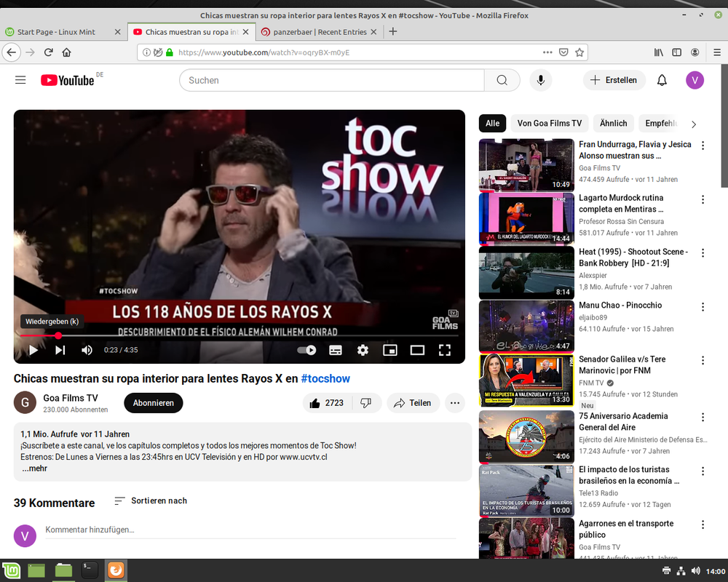The height and width of the screenshot is (582, 728).
Task: Go back in browser history
Action: (12, 52)
